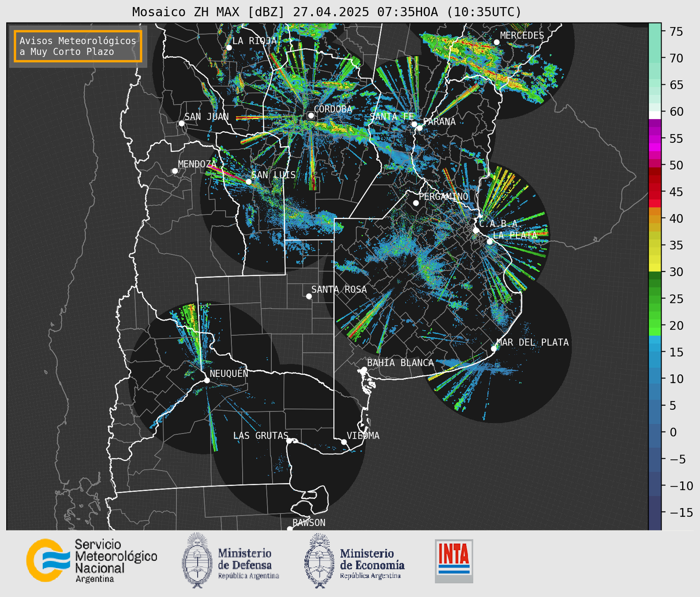The height and width of the screenshot is (597, 700).
Task: Click the Avisos Meteorológicos a Muy Corto Plazo box
Action: click(78, 46)
